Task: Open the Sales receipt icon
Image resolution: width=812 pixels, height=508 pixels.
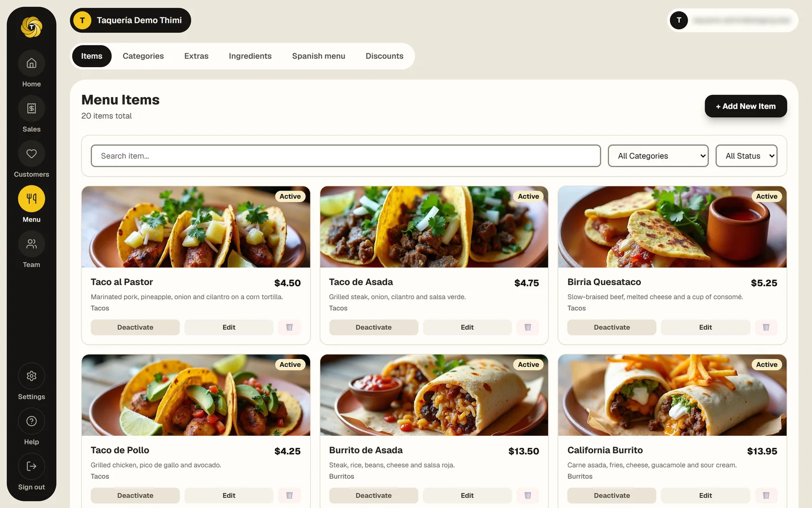Action: (x=31, y=109)
